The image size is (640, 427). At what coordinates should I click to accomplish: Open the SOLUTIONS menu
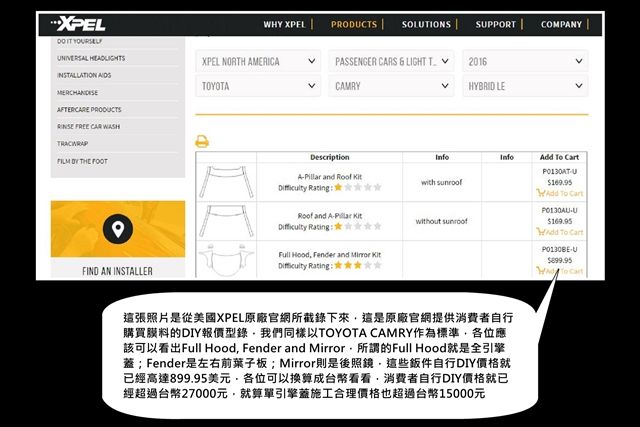(426, 24)
